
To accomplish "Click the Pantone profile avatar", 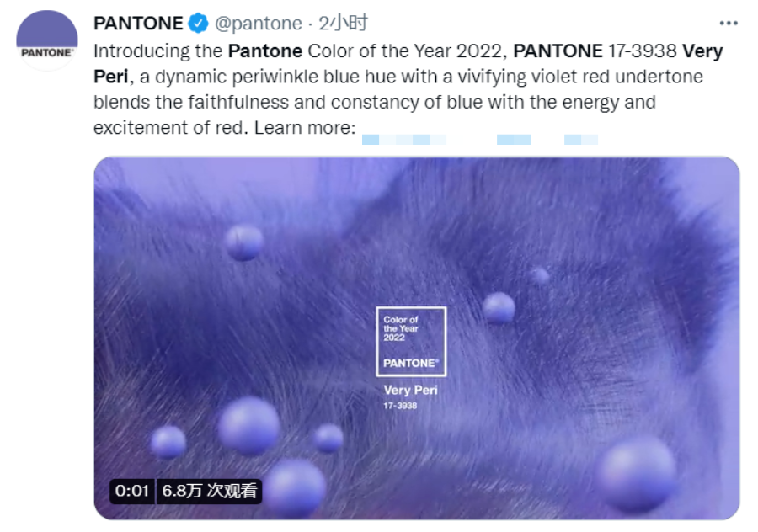I will click(47, 40).
